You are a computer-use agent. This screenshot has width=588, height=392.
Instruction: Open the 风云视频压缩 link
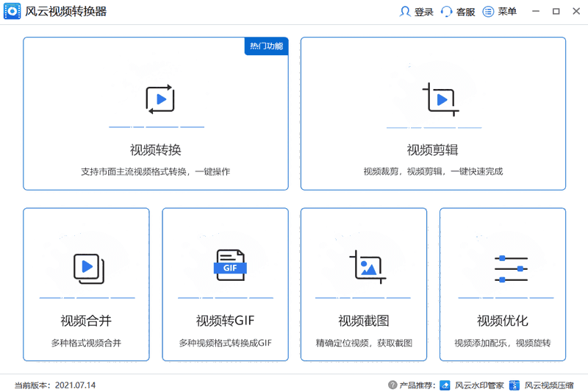(x=549, y=385)
